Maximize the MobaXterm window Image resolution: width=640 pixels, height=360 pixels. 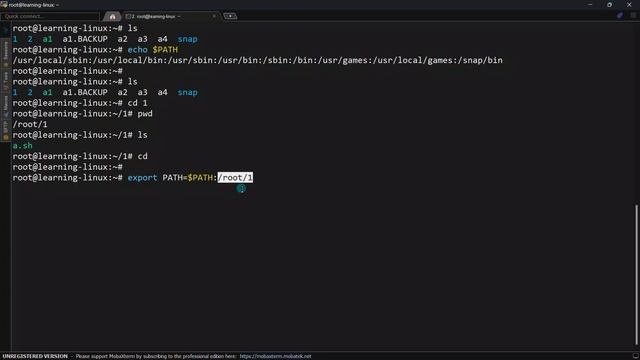(x=609, y=4)
